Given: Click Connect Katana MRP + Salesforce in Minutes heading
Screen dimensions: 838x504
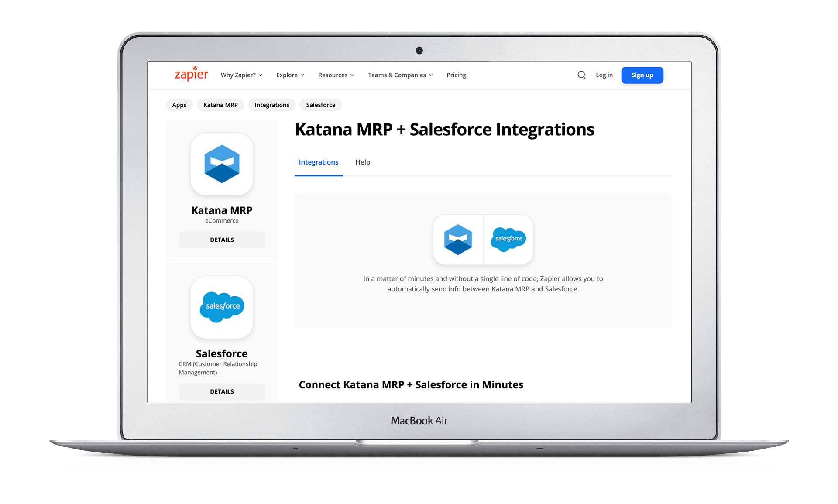Looking at the screenshot, I should (411, 385).
